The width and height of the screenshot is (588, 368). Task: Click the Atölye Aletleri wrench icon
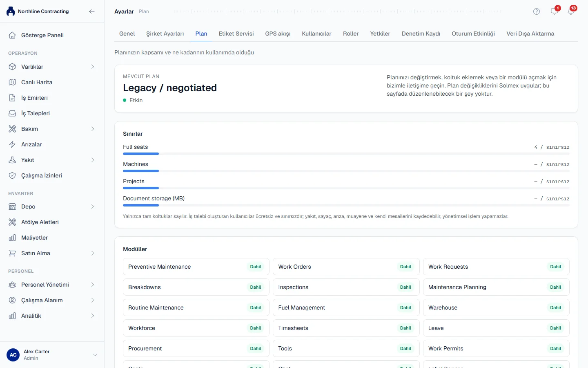(12, 222)
